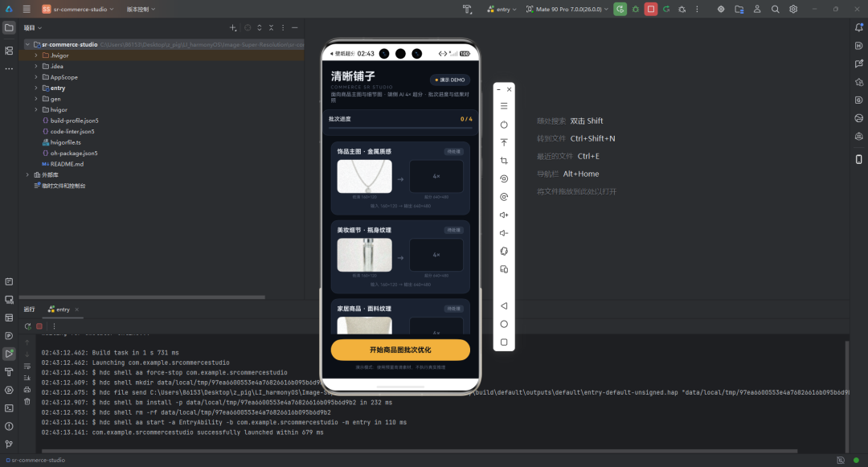
Task: Open the emulator toolbar menu icon
Action: [504, 105]
